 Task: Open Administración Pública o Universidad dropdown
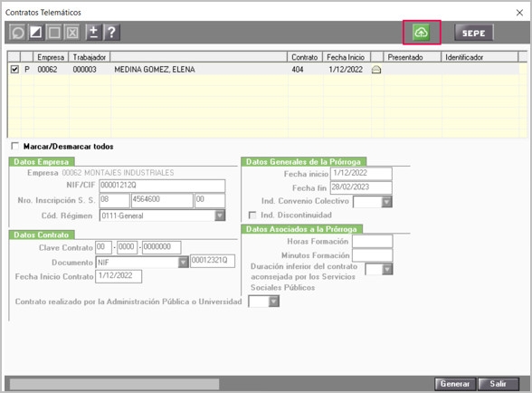coord(274,302)
